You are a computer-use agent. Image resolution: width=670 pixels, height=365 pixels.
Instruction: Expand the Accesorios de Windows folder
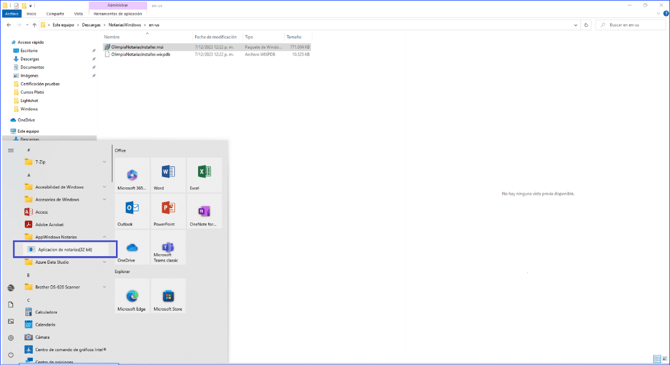coord(64,200)
